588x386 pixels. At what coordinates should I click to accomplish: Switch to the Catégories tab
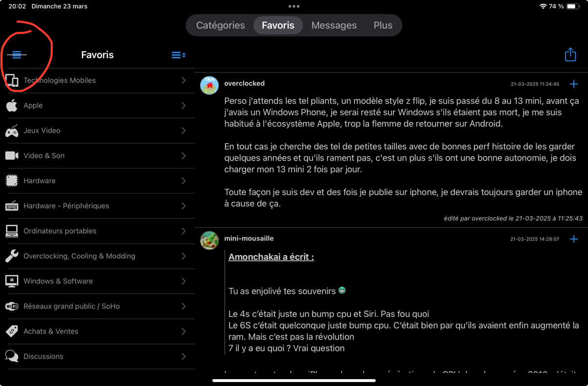pos(220,25)
